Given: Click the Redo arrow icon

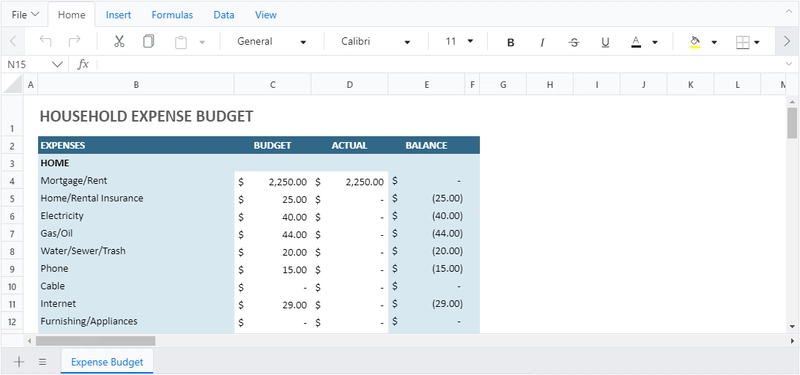Looking at the screenshot, I should point(74,41).
